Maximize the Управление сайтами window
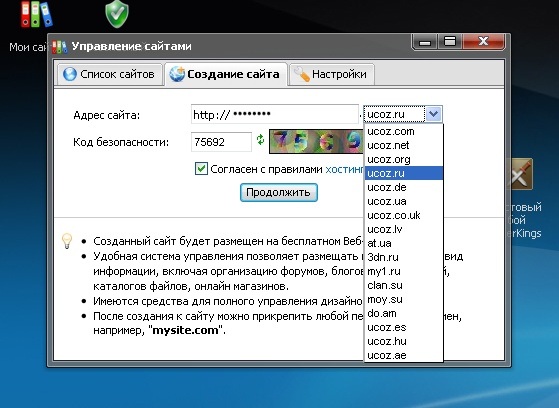The height and width of the screenshot is (408, 559). (x=450, y=41)
